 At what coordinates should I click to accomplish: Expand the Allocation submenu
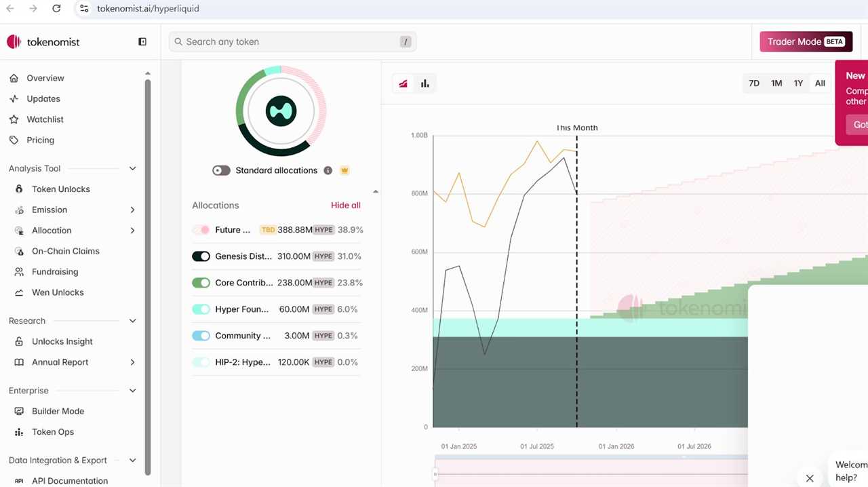(132, 231)
